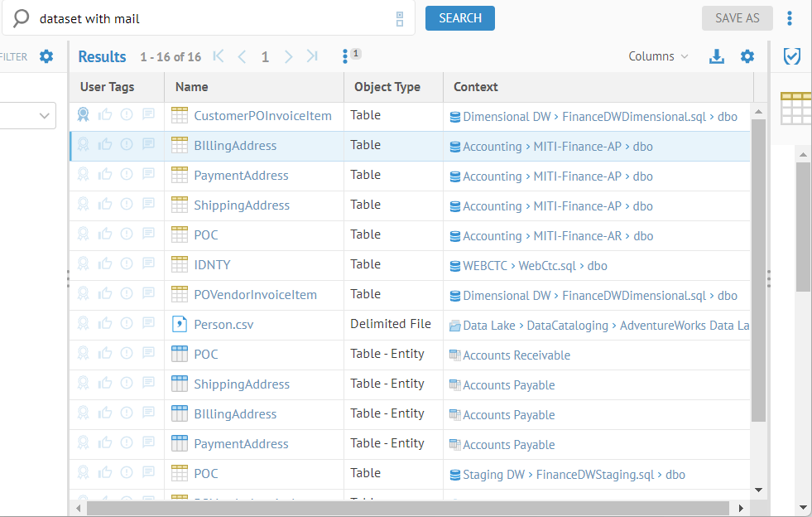Screen dimensions: 812x517
Task: Expand the Columns dropdown
Action: [x=658, y=56]
